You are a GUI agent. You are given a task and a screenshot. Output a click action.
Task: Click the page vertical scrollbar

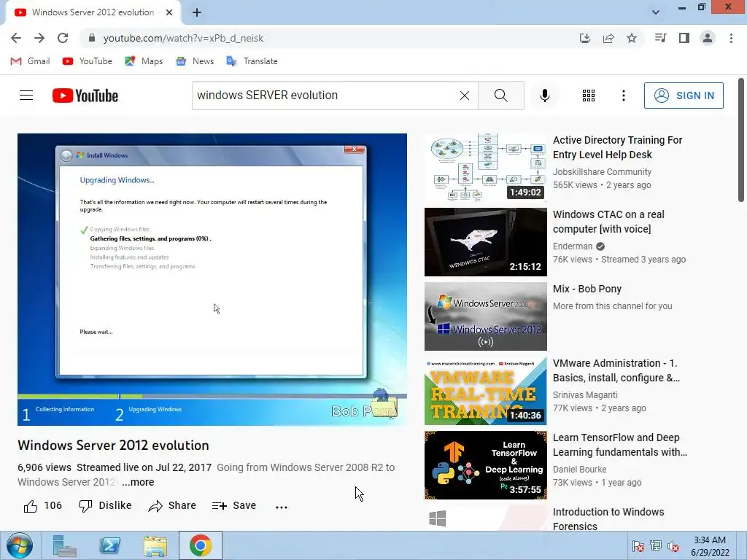coord(741,140)
